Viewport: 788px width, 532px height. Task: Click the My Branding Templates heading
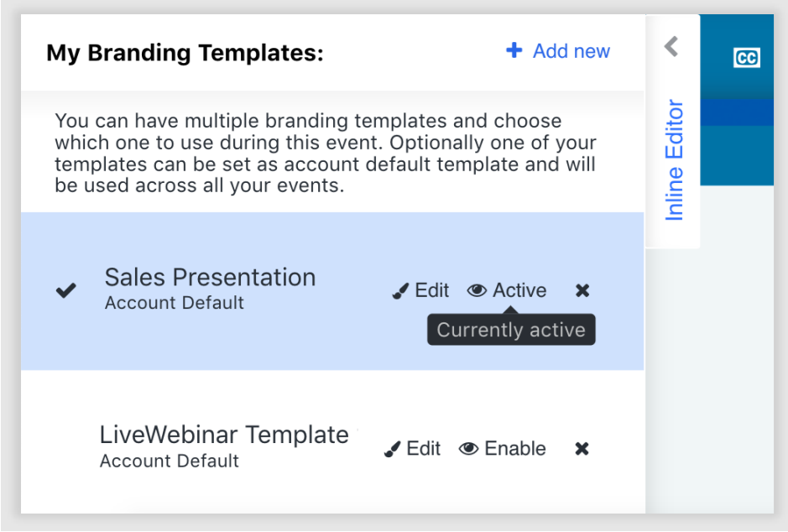pos(185,54)
